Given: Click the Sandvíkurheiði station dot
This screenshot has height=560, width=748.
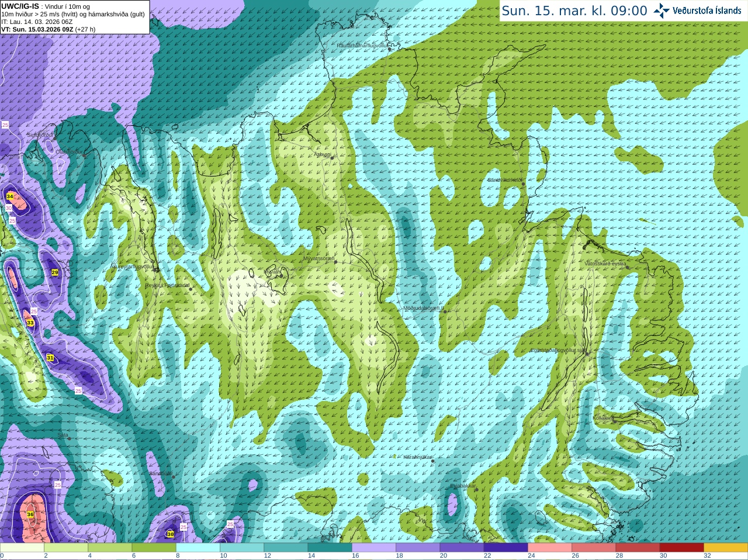Looking at the screenshot, I should coord(524,184).
